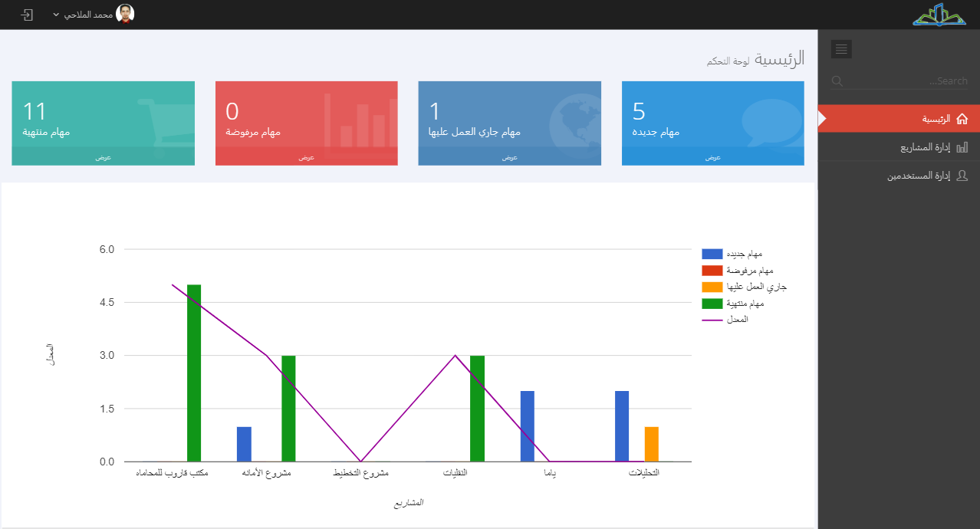
Task: Click the blue bar for التحليلات
Action: coord(622,426)
